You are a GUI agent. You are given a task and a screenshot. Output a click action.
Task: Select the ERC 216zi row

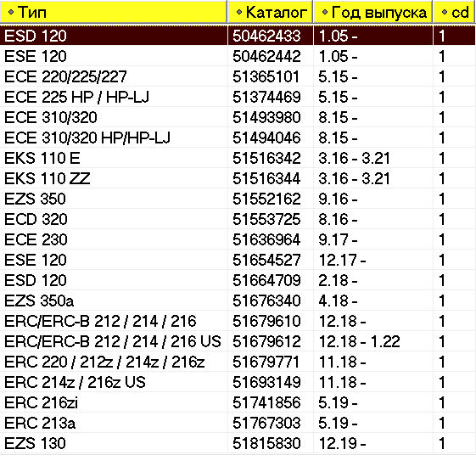click(238, 402)
